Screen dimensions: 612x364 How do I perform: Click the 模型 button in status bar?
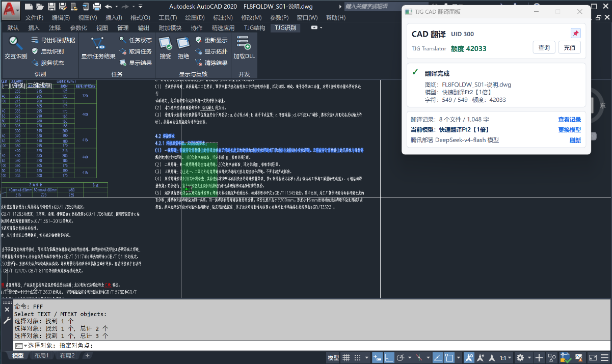[x=333, y=357]
